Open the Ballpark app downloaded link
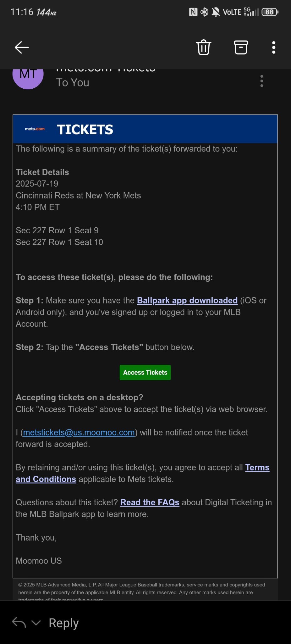 pos(187,300)
